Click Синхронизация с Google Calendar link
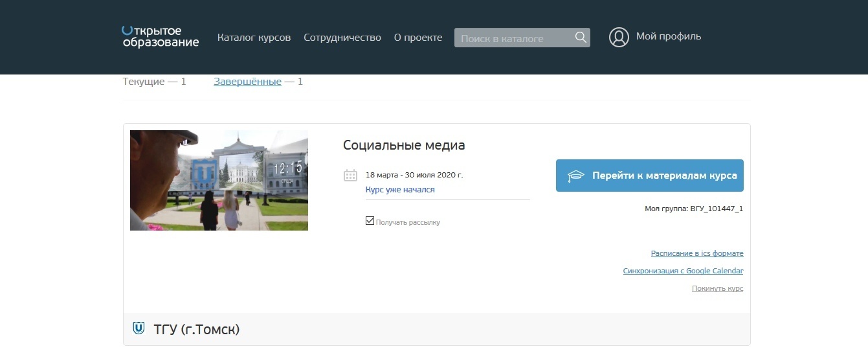Screen dimensions: 868x353 (x=683, y=271)
